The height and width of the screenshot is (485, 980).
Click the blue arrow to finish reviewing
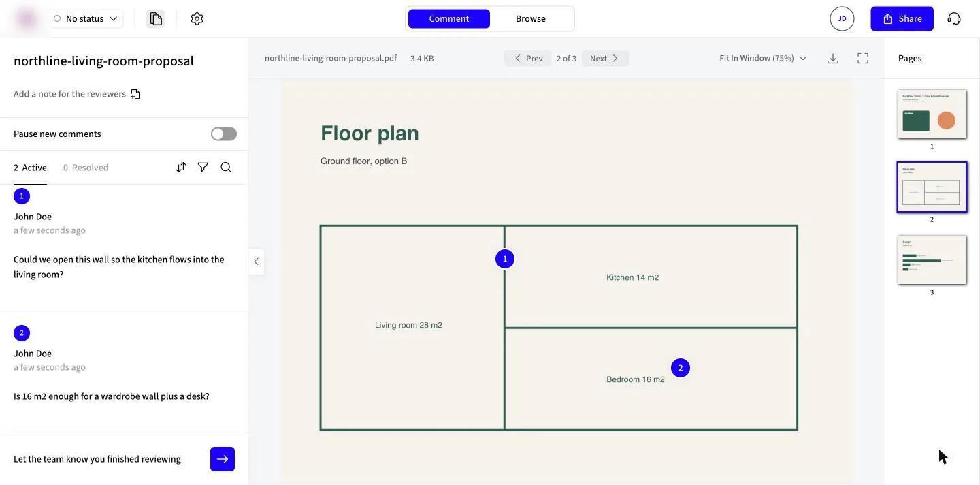pos(223,459)
